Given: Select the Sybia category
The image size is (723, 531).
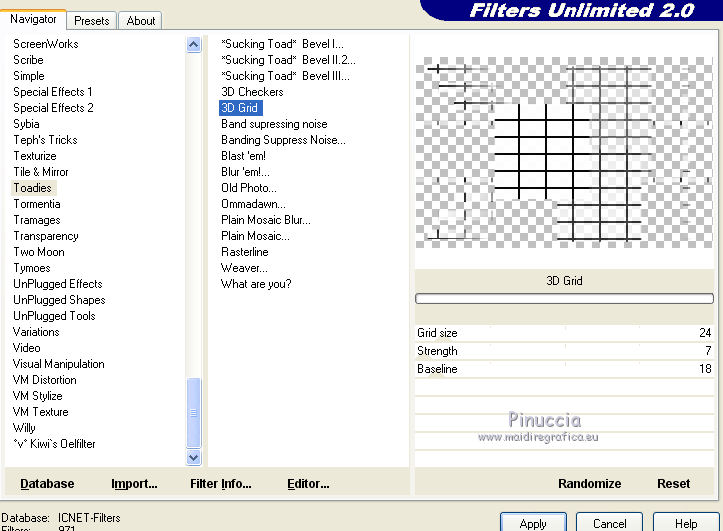Looking at the screenshot, I should 26,124.
